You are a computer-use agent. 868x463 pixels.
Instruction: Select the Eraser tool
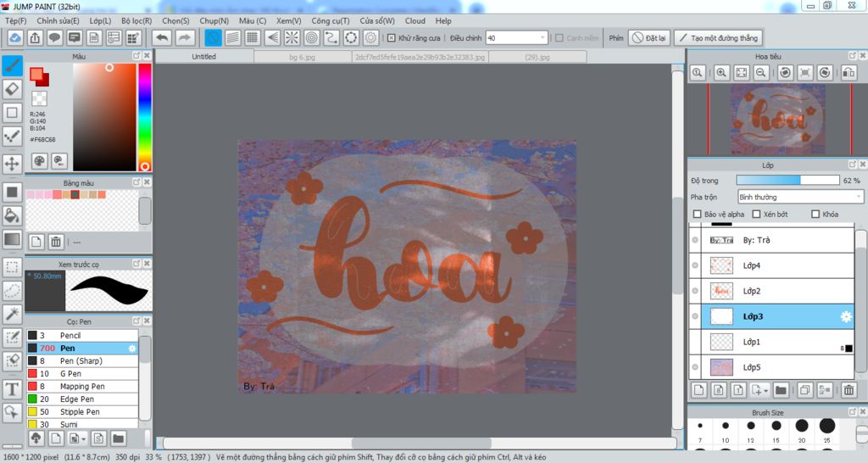coord(12,88)
